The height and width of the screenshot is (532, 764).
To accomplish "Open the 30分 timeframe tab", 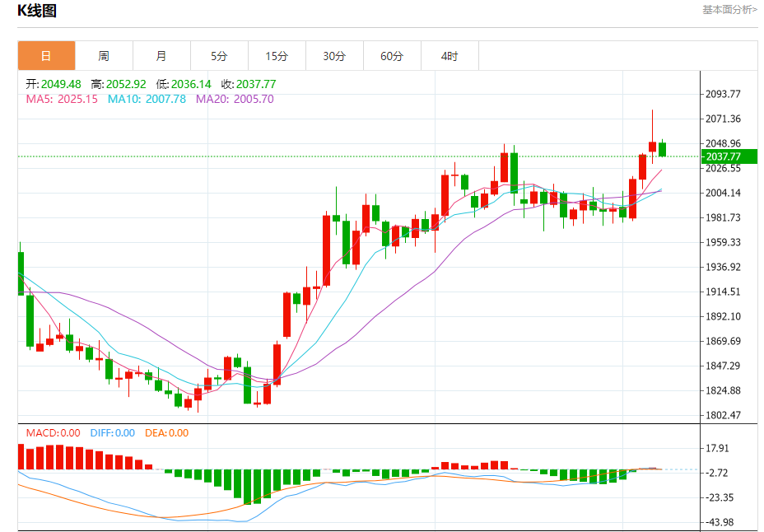I will pos(334,56).
